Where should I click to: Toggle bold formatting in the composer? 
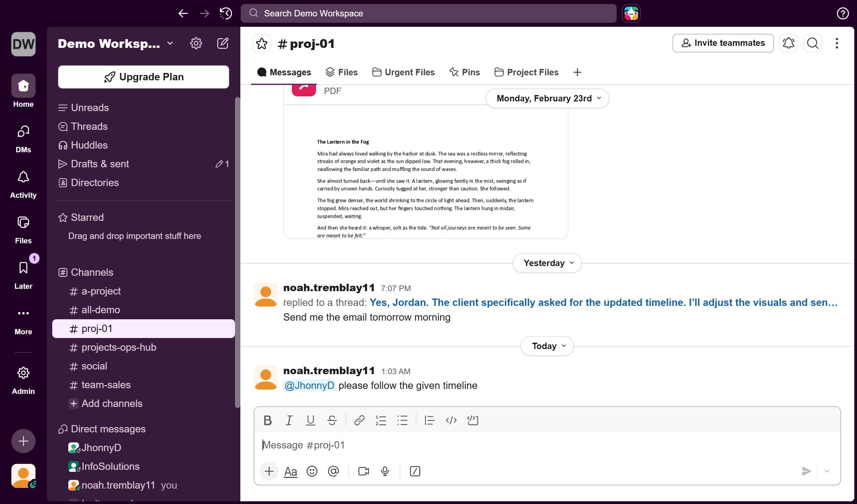coord(267,420)
